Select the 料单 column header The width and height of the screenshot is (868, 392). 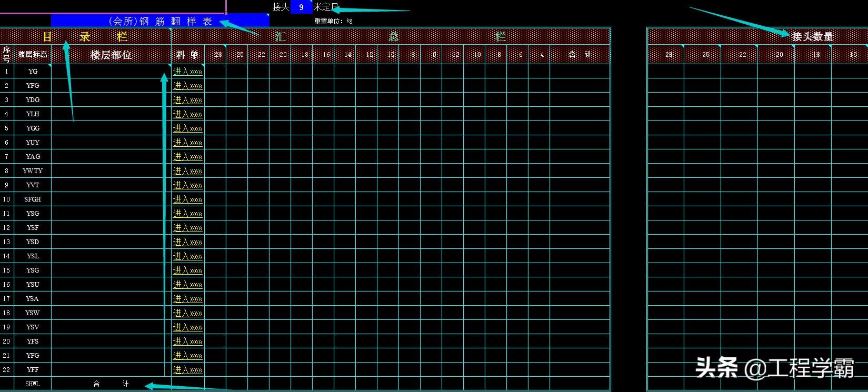(187, 55)
